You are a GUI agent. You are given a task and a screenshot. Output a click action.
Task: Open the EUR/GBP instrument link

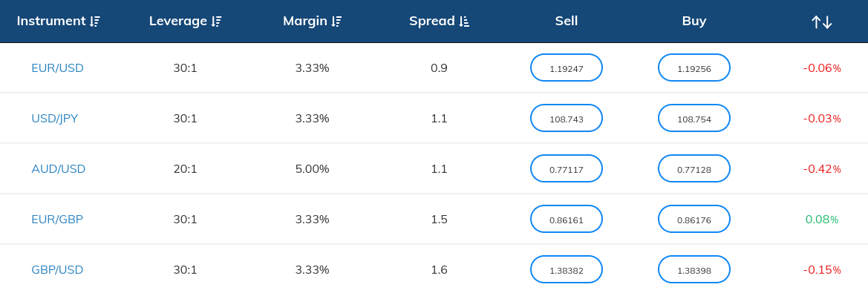[58, 219]
